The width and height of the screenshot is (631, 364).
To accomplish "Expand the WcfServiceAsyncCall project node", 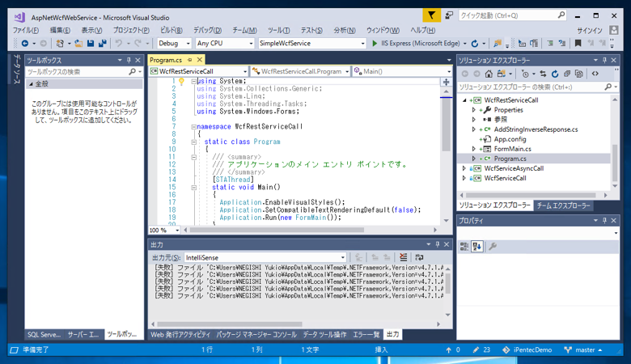I will click(x=464, y=168).
